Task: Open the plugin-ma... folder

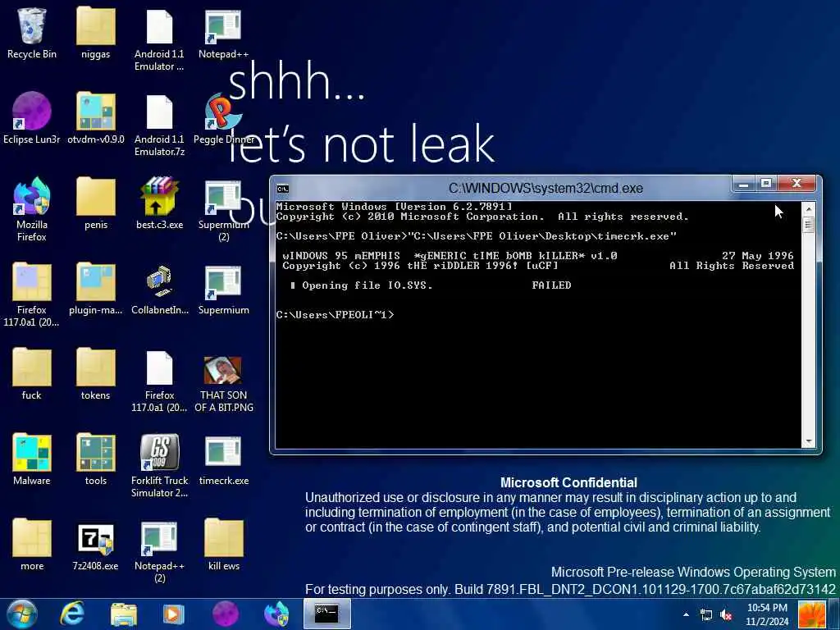Action: [x=95, y=289]
